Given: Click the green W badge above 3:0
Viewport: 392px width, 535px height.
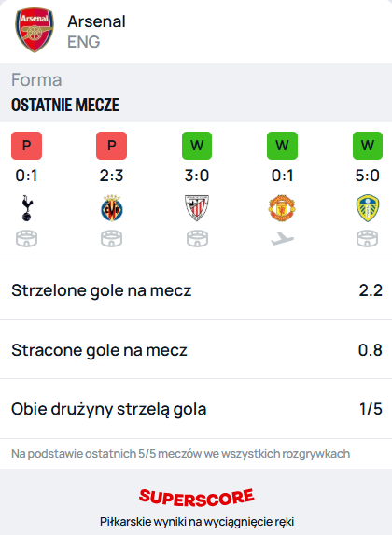Looking at the screenshot, I should [197, 146].
